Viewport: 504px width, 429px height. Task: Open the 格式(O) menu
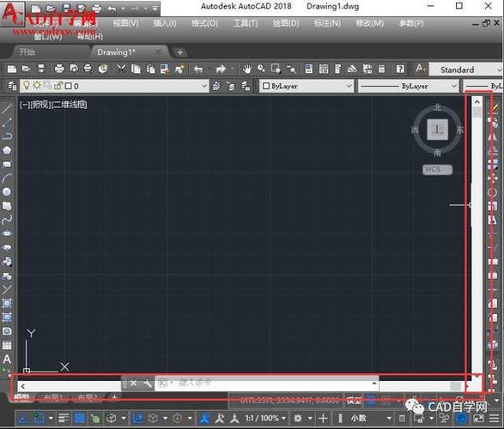[x=204, y=23]
